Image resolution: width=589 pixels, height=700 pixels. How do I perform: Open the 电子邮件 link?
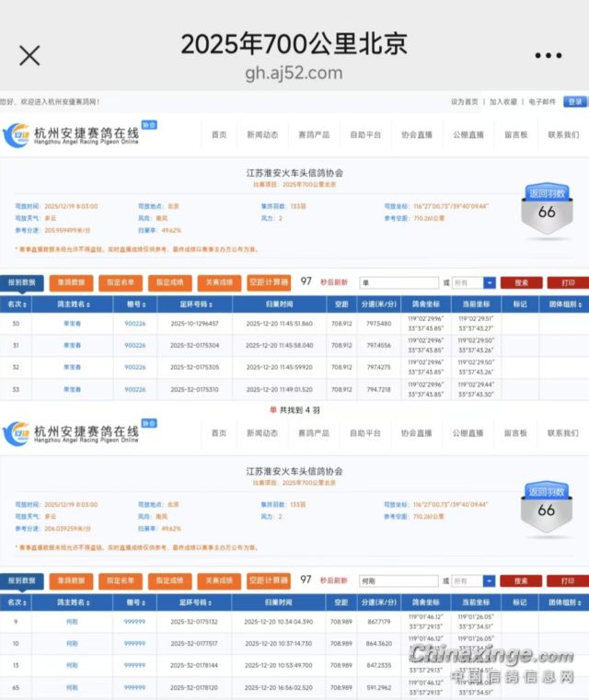point(542,102)
